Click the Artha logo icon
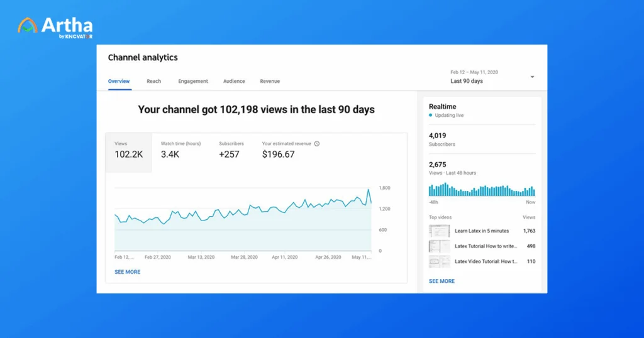Image resolution: width=644 pixels, height=338 pixels. coord(28,26)
